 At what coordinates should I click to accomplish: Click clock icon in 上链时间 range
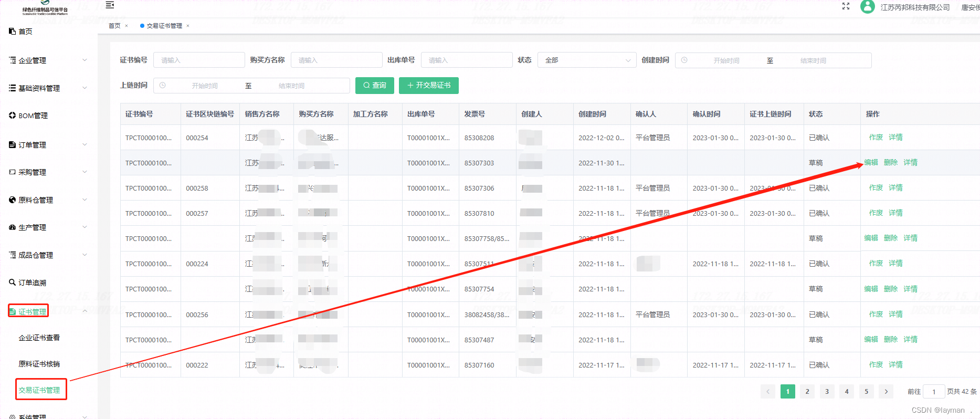pyautogui.click(x=163, y=85)
